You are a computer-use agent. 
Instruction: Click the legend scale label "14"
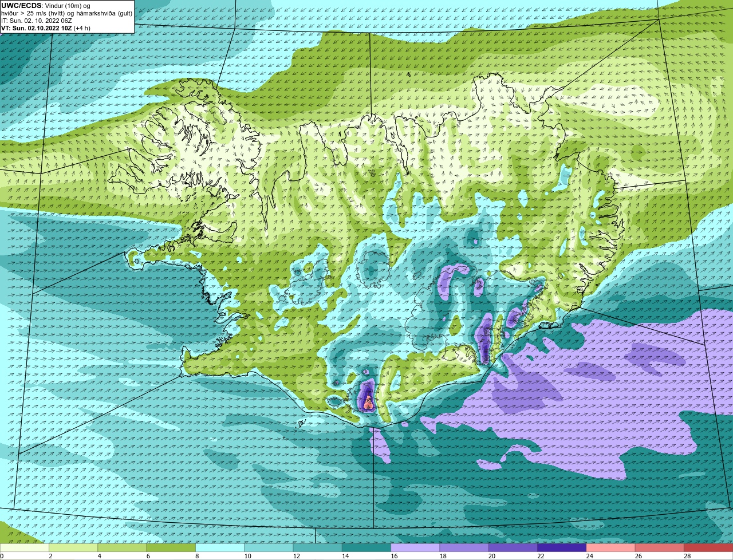pyautogui.click(x=345, y=556)
